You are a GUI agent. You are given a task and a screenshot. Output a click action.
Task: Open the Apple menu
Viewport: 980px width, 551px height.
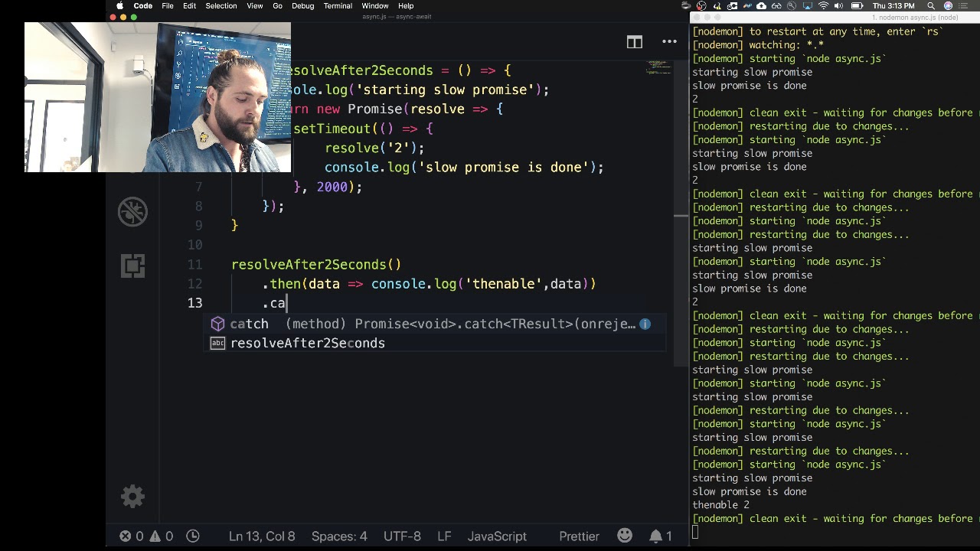pyautogui.click(x=120, y=6)
